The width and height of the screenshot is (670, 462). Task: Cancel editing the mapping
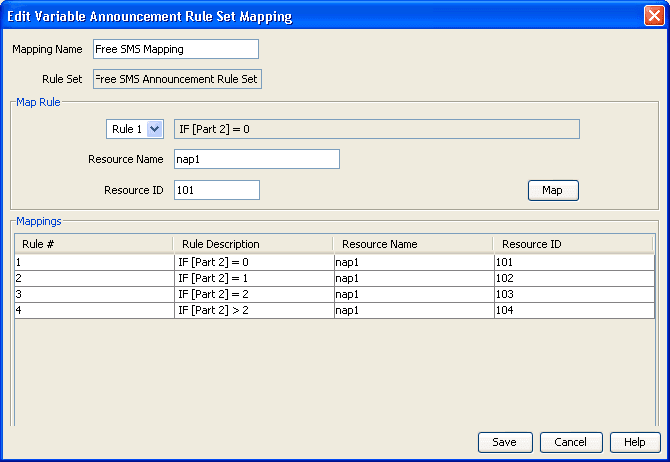point(571,442)
